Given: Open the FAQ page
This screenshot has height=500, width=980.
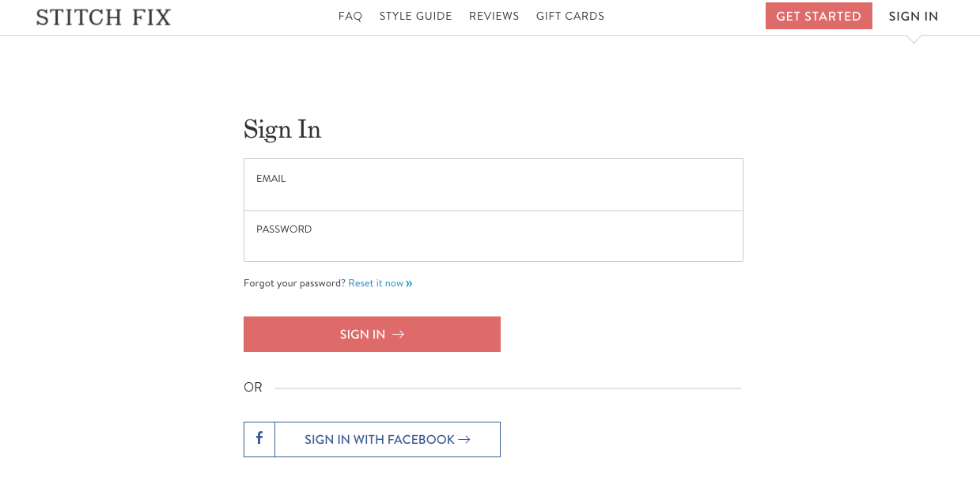Looking at the screenshot, I should pos(350,16).
